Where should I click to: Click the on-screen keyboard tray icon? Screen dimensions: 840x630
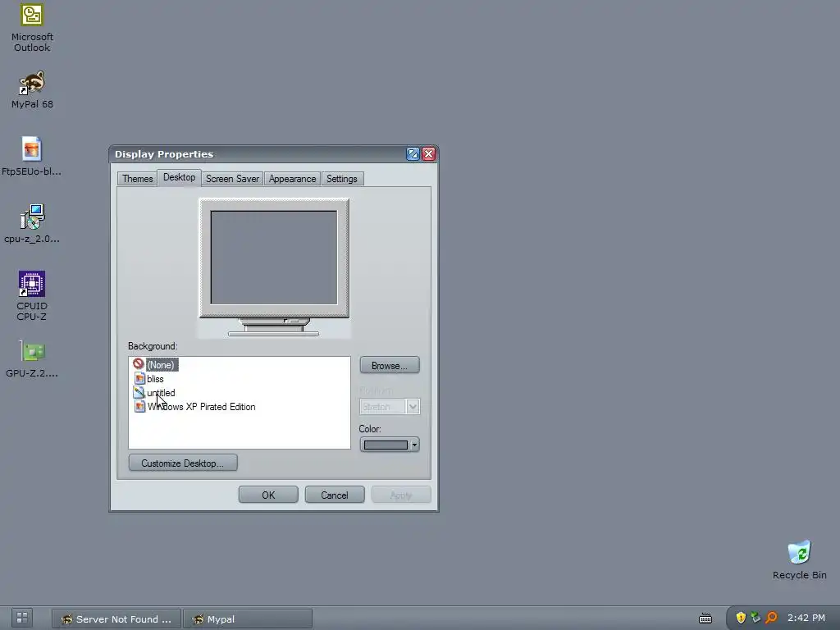(705, 619)
